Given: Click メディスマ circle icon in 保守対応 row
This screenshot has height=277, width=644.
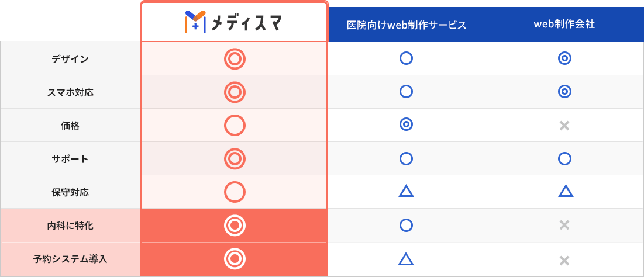Looking at the screenshot, I should pos(235,192).
